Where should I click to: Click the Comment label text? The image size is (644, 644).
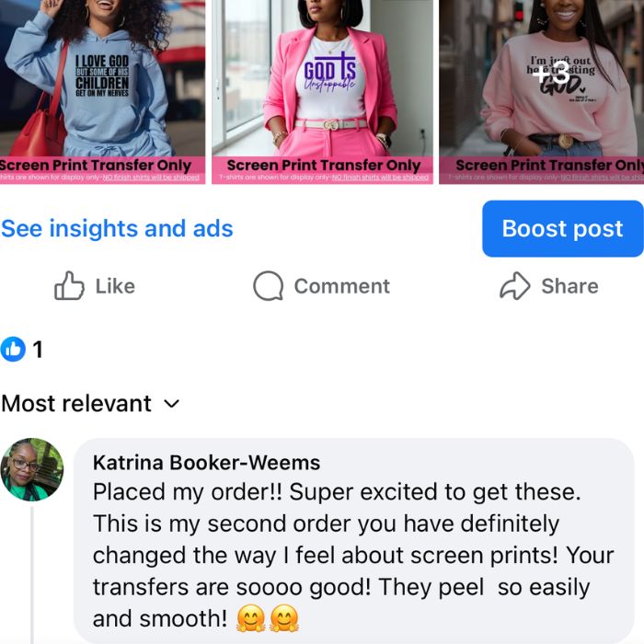click(x=341, y=286)
